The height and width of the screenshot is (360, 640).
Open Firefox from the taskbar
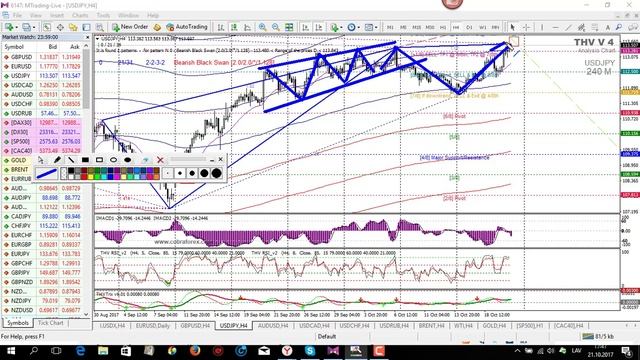pos(195,351)
